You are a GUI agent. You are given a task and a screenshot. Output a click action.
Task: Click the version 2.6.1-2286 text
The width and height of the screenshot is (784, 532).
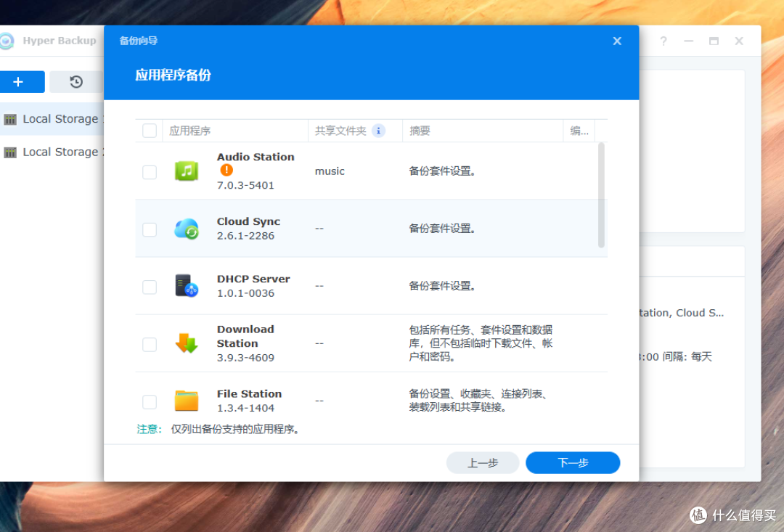[245, 236]
